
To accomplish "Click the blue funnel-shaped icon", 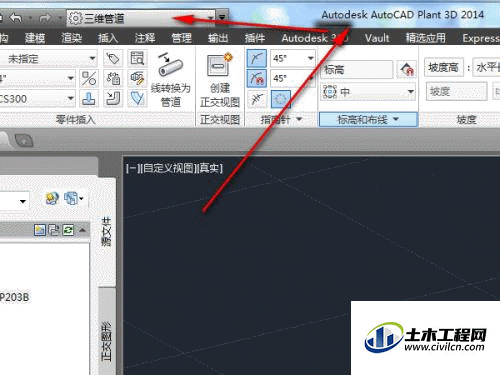I will tap(137, 99).
